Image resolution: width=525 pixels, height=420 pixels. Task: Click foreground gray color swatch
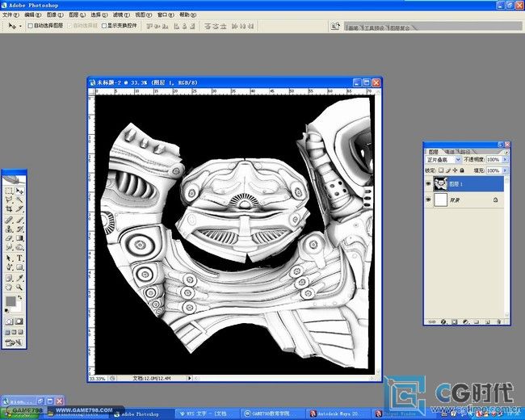pos(10,301)
